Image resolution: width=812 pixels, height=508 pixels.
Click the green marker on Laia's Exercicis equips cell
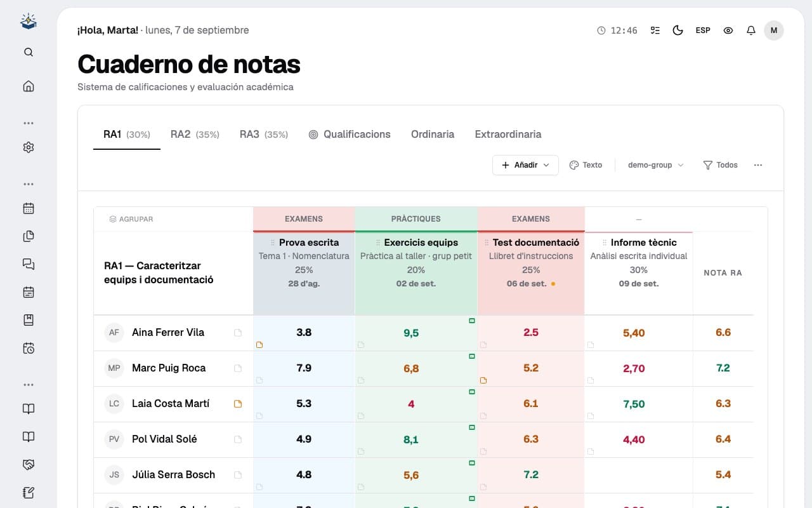point(471,392)
